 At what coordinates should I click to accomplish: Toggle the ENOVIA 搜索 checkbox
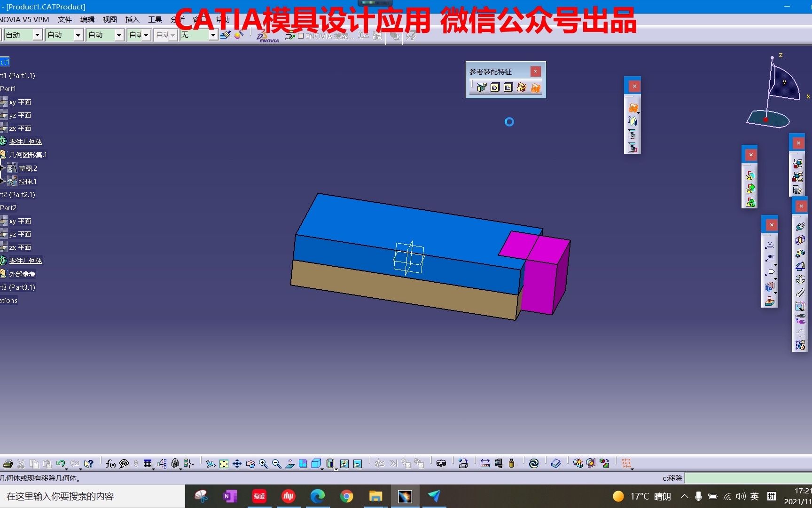tap(301, 36)
